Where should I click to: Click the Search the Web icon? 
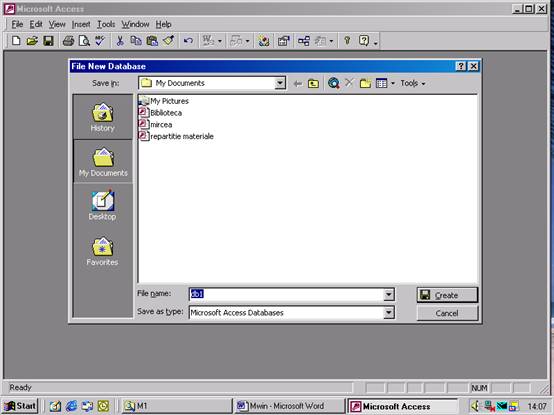tap(334, 83)
